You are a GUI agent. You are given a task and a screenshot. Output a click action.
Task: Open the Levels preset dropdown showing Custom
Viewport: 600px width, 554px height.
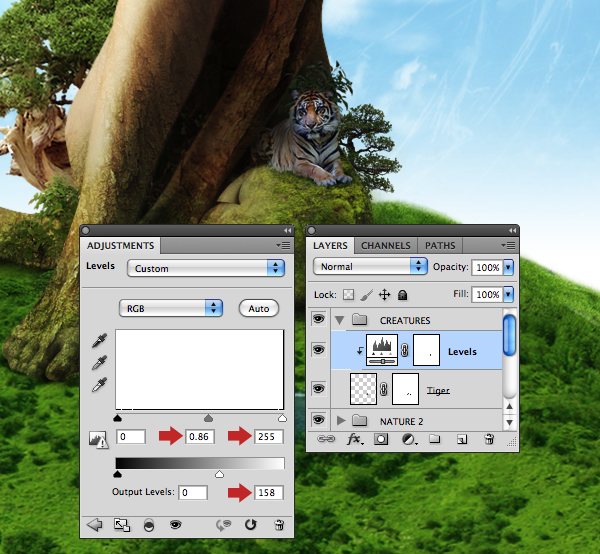[206, 268]
